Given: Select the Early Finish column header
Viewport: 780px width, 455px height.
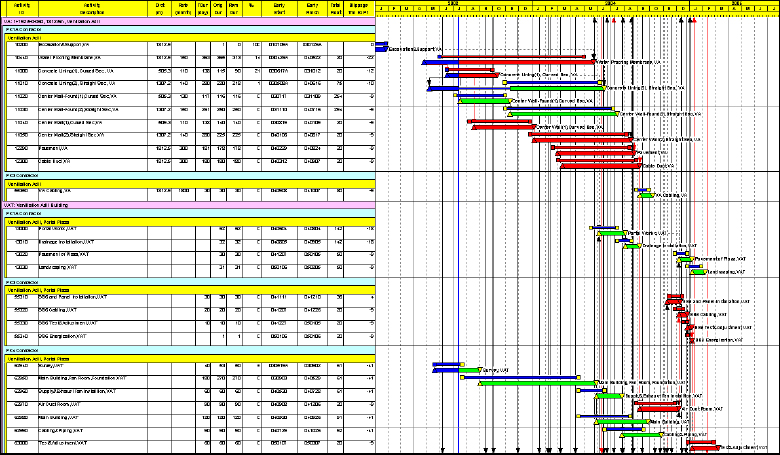Looking at the screenshot, I should click(313, 9).
